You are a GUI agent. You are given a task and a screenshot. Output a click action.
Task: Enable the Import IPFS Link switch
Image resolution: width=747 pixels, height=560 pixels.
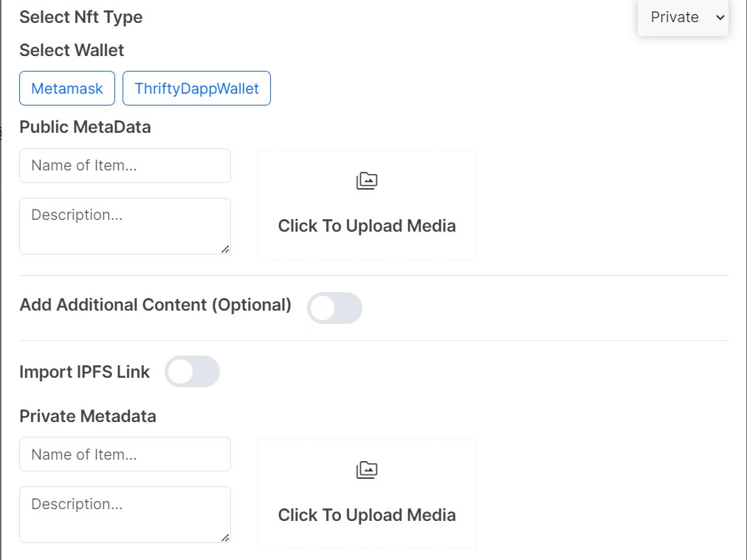pyautogui.click(x=192, y=371)
